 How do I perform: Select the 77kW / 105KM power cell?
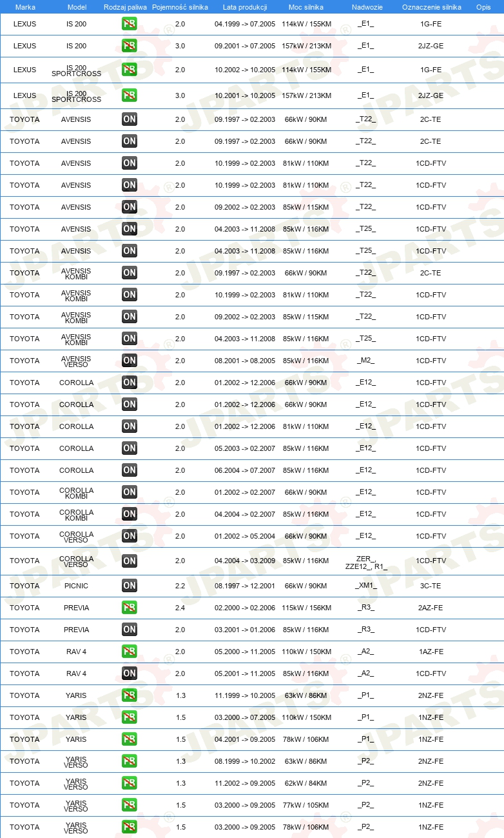306,805
